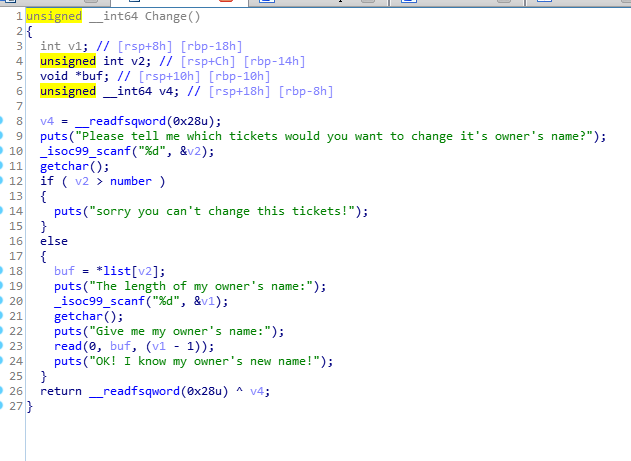Click the if keyword on line 12
This screenshot has width=631, height=461.
click(47, 181)
